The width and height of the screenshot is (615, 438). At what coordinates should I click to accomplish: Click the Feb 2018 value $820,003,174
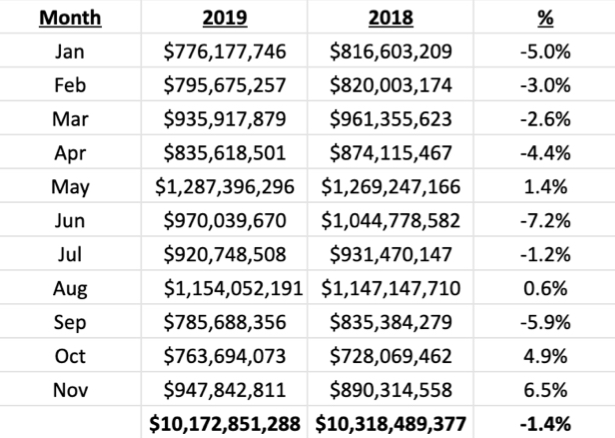pos(391,85)
